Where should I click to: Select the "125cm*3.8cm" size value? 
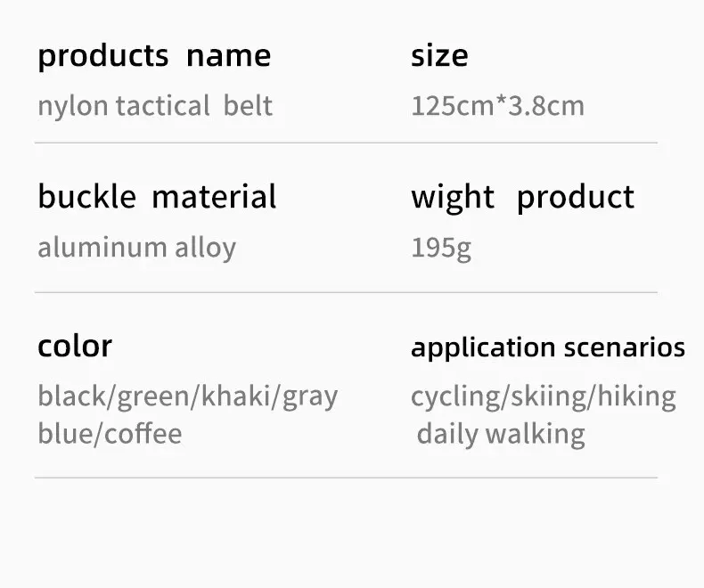click(x=497, y=106)
